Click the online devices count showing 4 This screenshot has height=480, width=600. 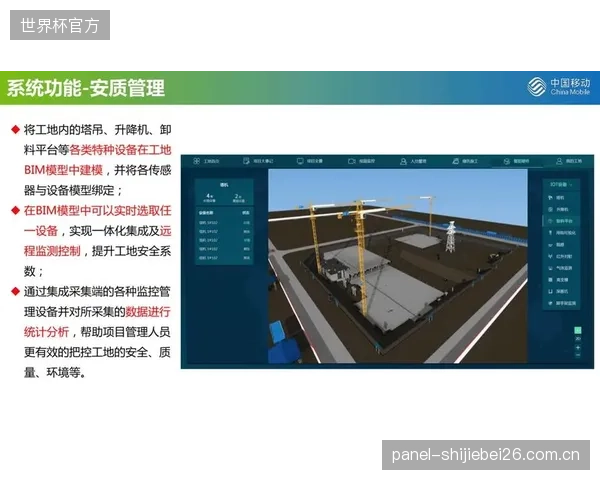[x=209, y=198]
